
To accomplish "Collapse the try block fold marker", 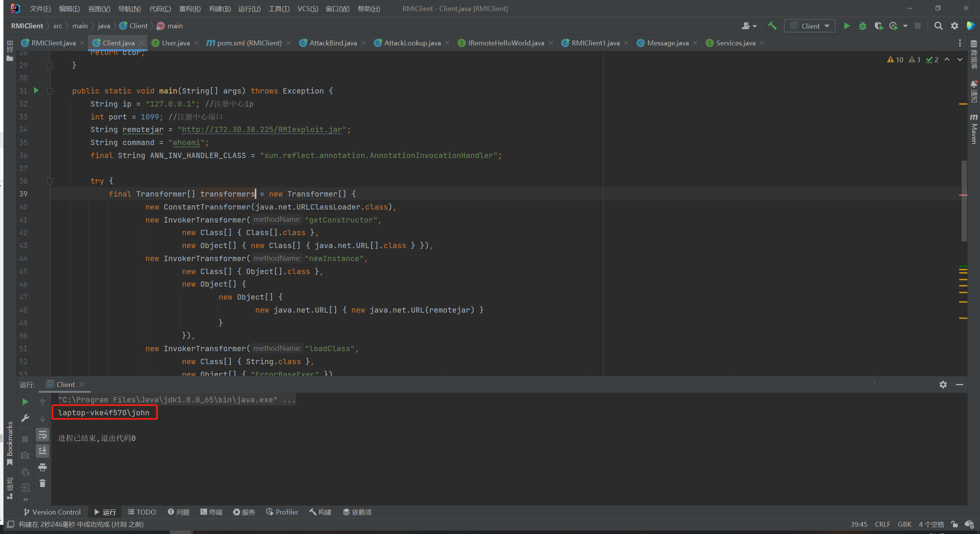I will (50, 181).
